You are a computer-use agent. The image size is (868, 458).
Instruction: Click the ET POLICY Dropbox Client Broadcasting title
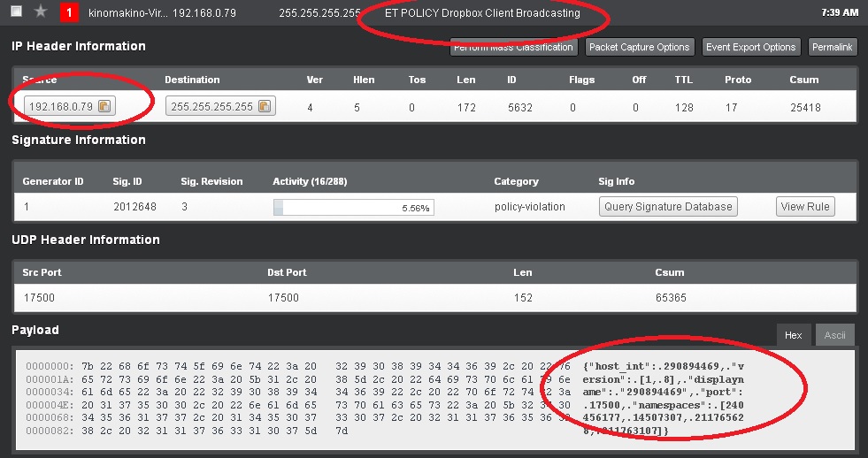coord(482,13)
